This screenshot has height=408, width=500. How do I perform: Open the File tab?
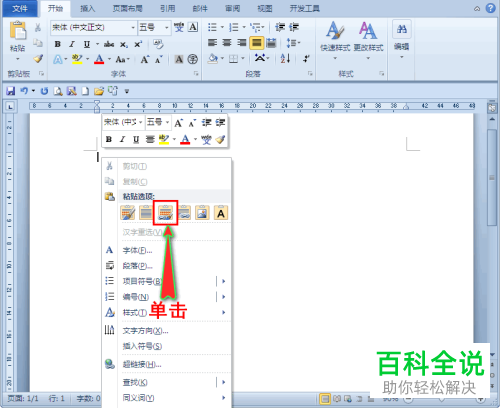pyautogui.click(x=20, y=8)
